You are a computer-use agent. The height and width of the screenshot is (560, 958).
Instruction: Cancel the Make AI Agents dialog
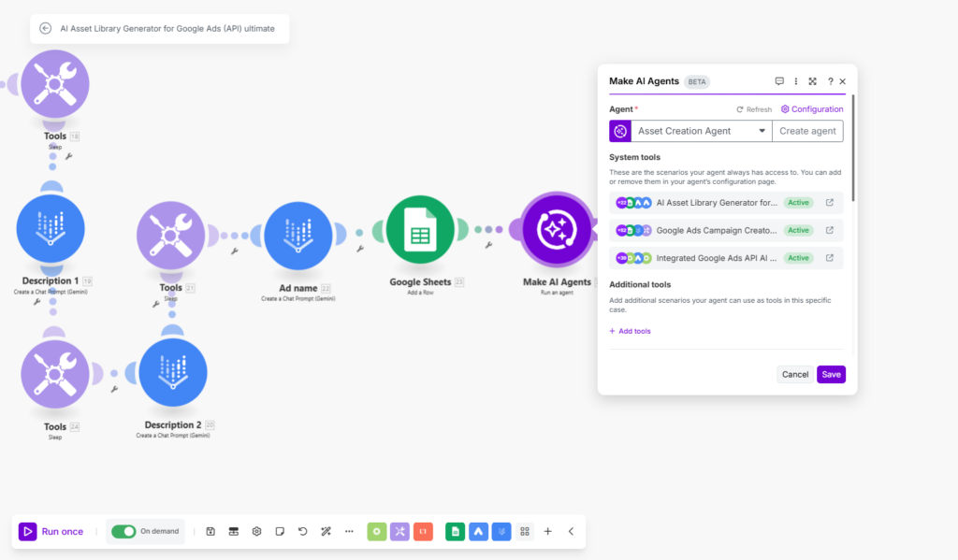coord(795,374)
